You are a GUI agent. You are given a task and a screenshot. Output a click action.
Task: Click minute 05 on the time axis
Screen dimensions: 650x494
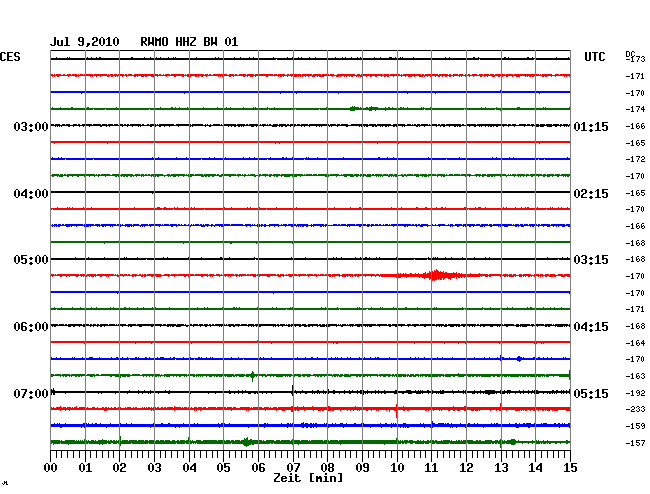click(x=223, y=467)
